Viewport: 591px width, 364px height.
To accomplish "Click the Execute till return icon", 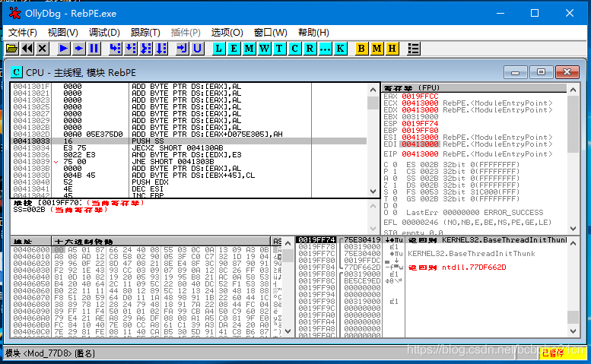I will coord(182,48).
